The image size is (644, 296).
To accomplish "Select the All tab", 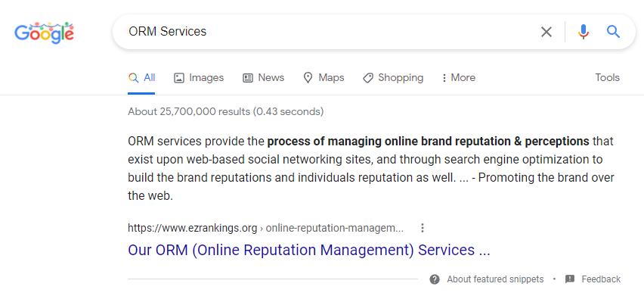I will click(141, 78).
